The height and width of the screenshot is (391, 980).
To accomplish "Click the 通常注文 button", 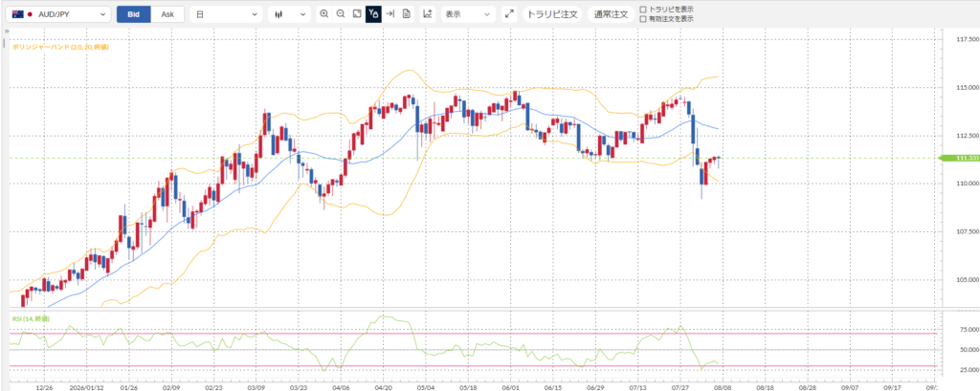I will coord(611,14).
